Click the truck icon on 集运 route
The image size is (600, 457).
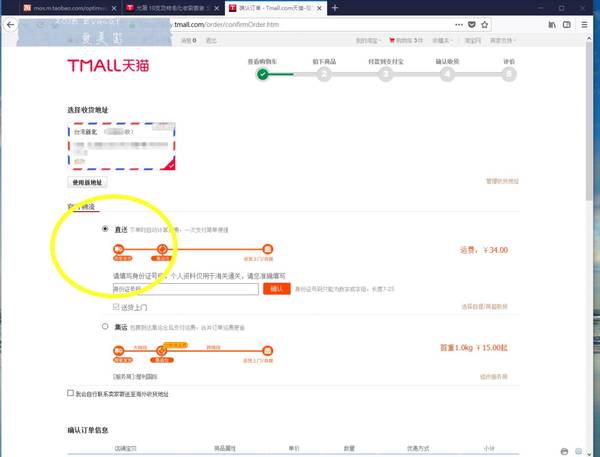[119, 351]
